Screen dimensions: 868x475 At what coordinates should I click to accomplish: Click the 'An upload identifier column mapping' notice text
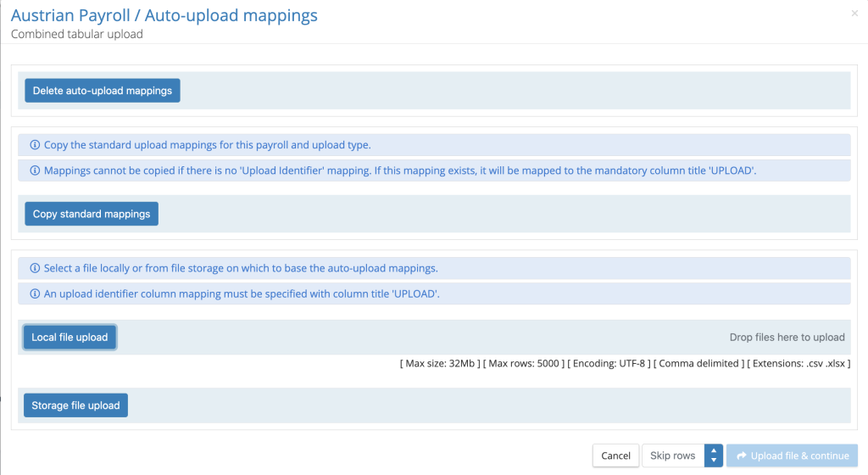click(x=242, y=294)
